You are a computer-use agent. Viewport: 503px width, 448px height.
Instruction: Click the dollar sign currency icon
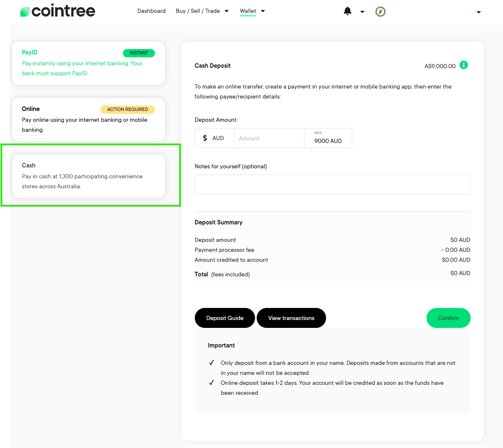(205, 138)
